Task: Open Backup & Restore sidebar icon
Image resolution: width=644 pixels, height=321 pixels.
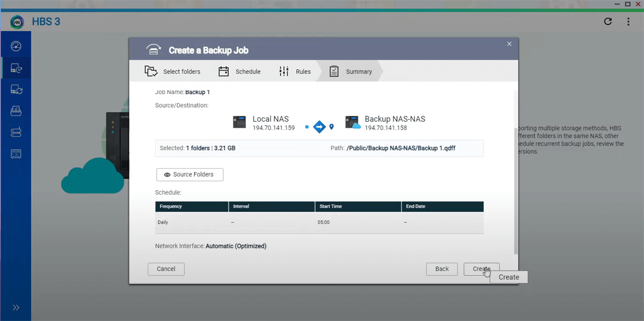Action: (16, 68)
